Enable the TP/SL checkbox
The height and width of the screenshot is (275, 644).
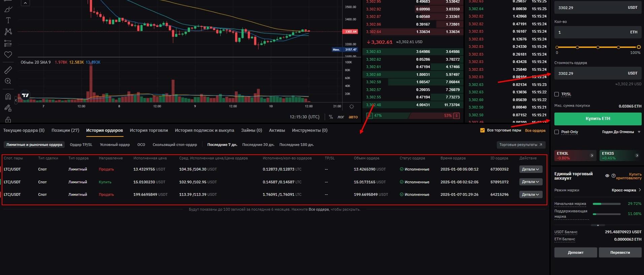(x=557, y=94)
